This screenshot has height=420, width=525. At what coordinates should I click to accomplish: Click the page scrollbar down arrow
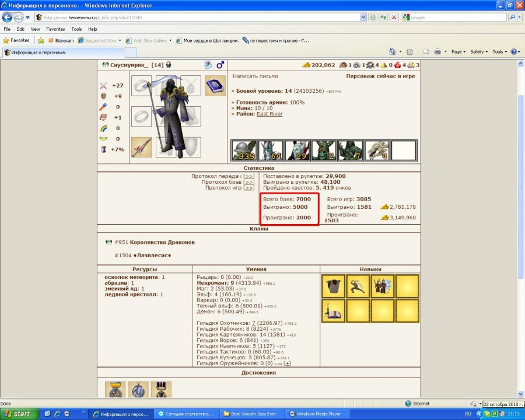pos(521,394)
